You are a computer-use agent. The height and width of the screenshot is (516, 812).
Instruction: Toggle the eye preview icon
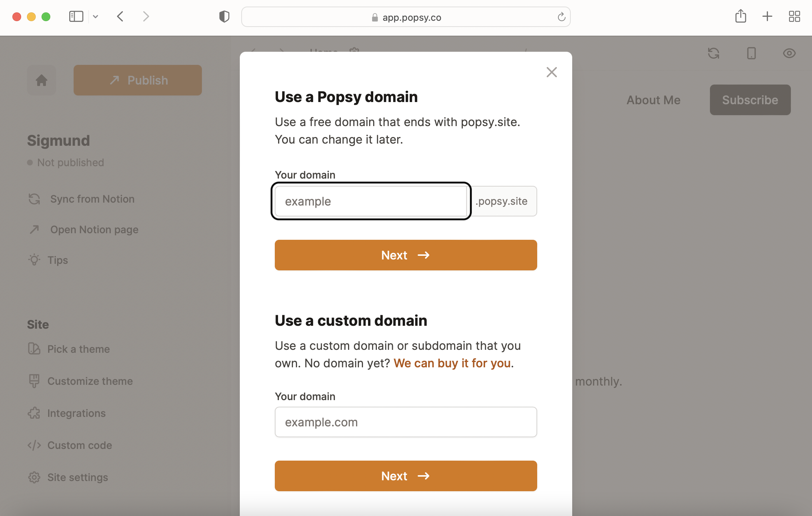789,53
